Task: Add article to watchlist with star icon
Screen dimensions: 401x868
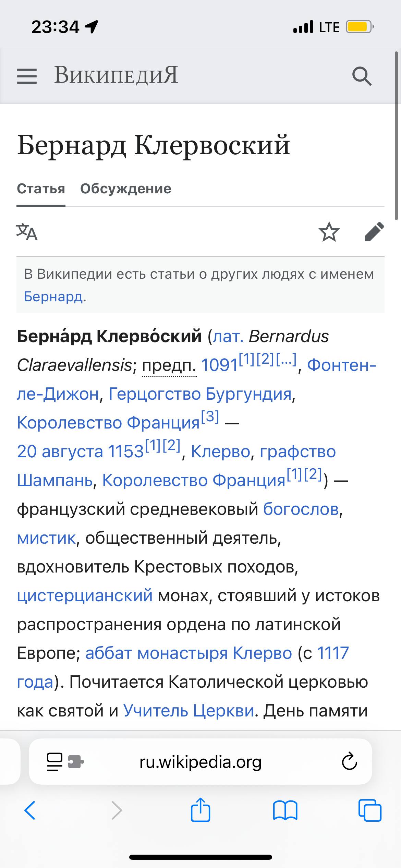Action: coord(329,232)
